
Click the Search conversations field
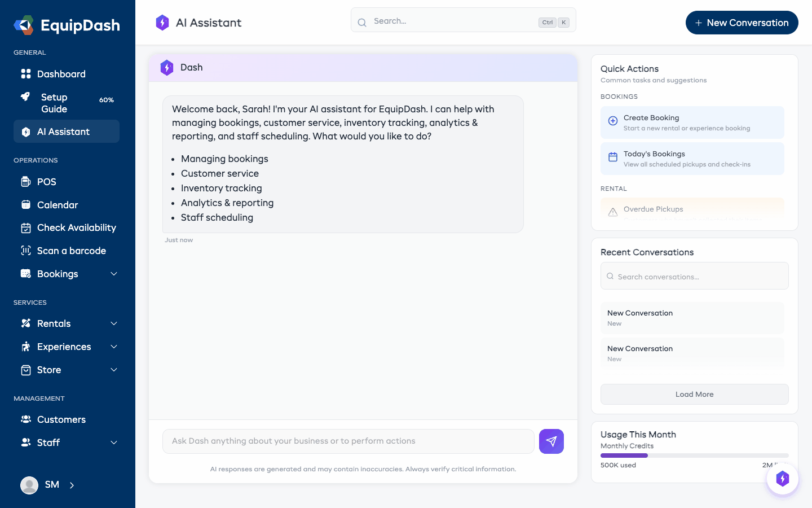[694, 276]
